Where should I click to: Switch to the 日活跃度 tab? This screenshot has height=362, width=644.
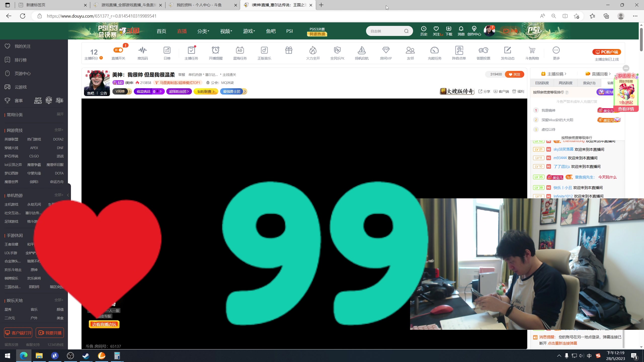pos(542,83)
